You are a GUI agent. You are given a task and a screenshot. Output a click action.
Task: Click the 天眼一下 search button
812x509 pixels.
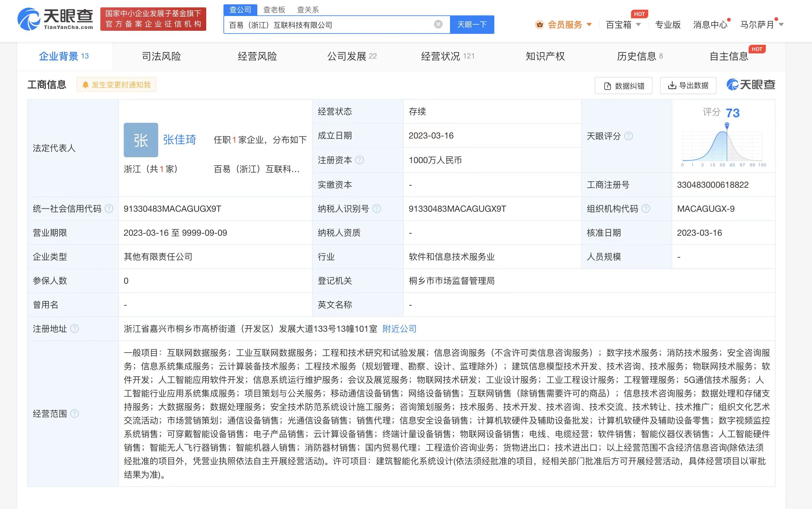[x=472, y=24]
